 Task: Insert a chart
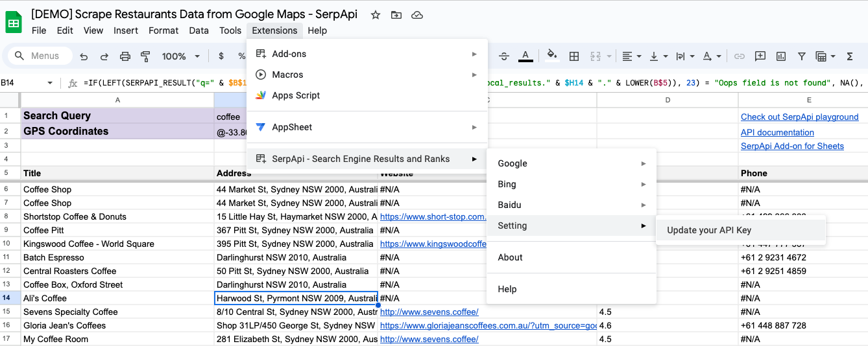(781, 56)
